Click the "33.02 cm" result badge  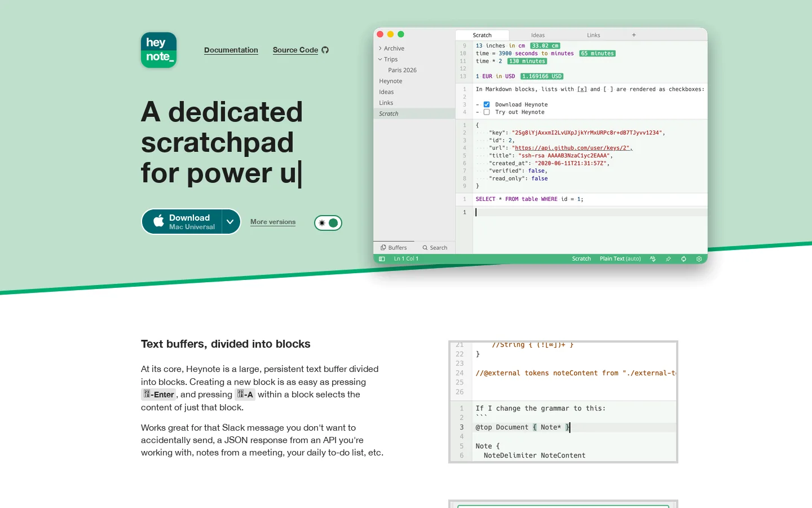coord(545,46)
